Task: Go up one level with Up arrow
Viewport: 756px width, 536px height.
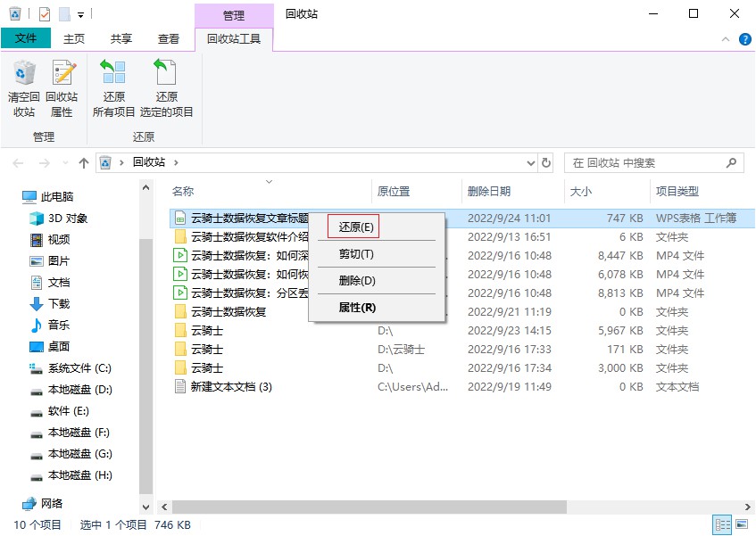Action: click(x=84, y=163)
